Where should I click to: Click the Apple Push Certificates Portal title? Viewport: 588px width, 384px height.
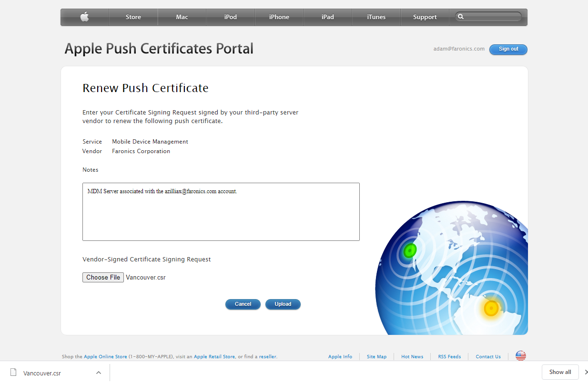pyautogui.click(x=159, y=49)
